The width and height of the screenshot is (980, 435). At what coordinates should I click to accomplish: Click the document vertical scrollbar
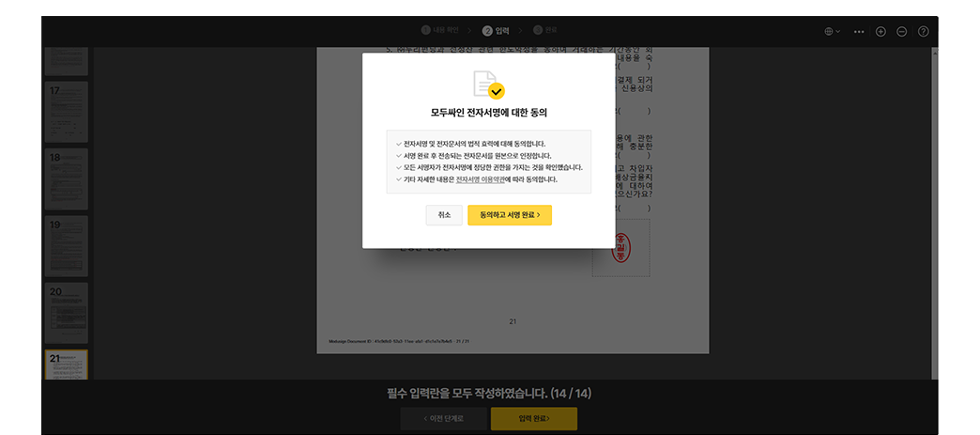point(934,213)
